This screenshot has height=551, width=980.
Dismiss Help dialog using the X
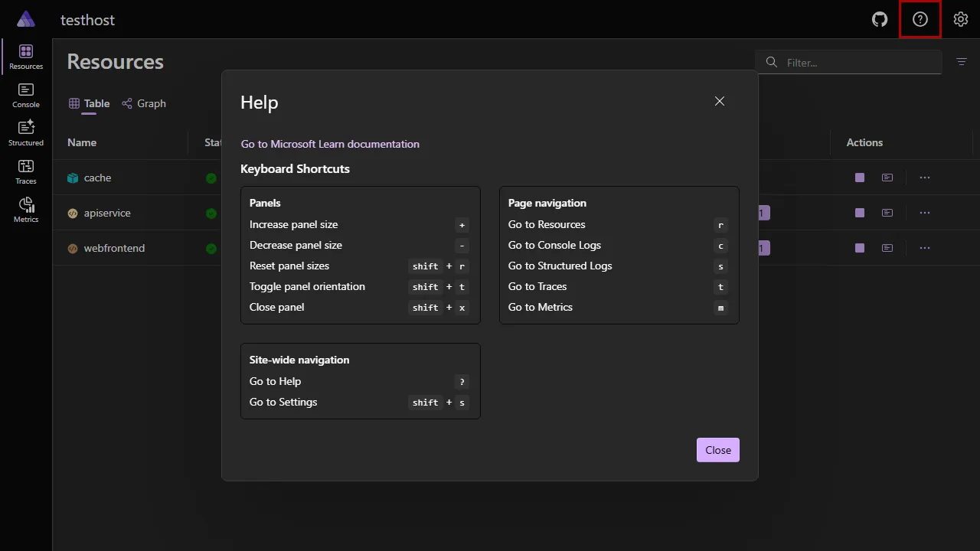(x=719, y=101)
